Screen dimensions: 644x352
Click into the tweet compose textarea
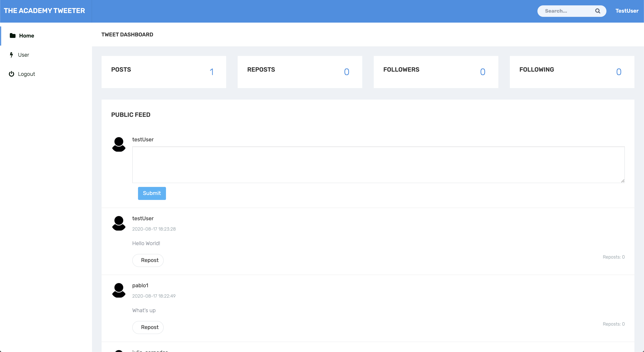pyautogui.click(x=378, y=165)
